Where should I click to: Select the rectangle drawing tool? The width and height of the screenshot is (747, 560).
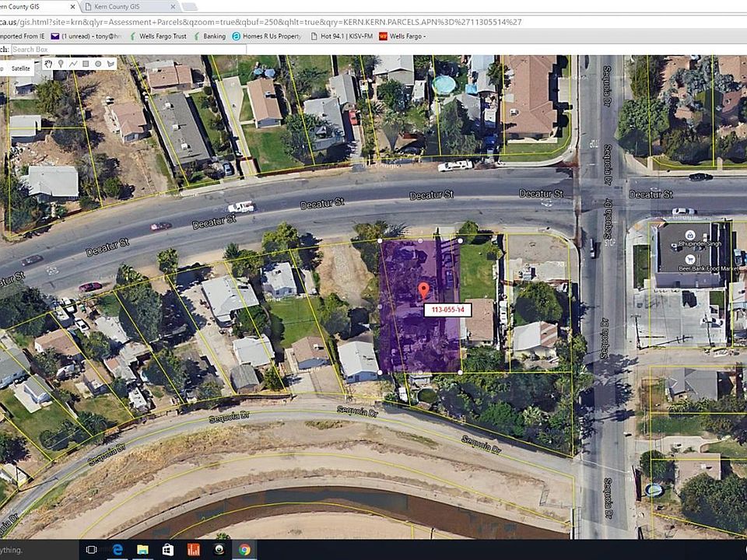pos(86,64)
